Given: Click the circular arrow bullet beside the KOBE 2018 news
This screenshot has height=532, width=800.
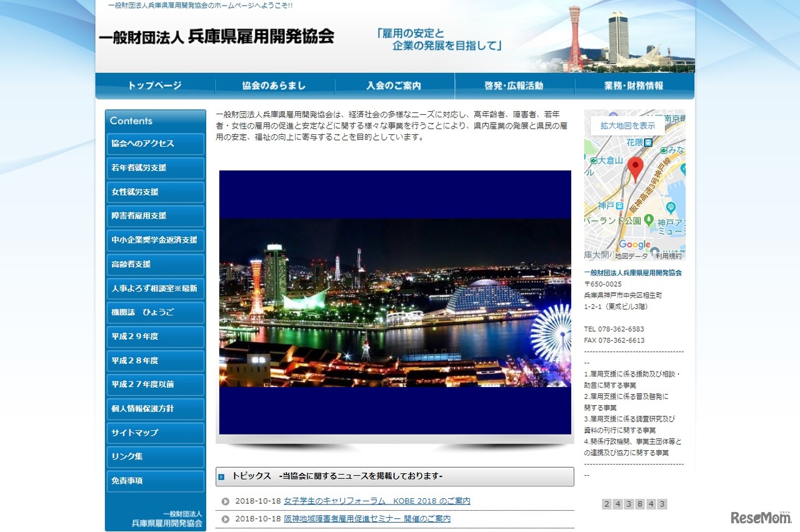Looking at the screenshot, I should 226,501.
